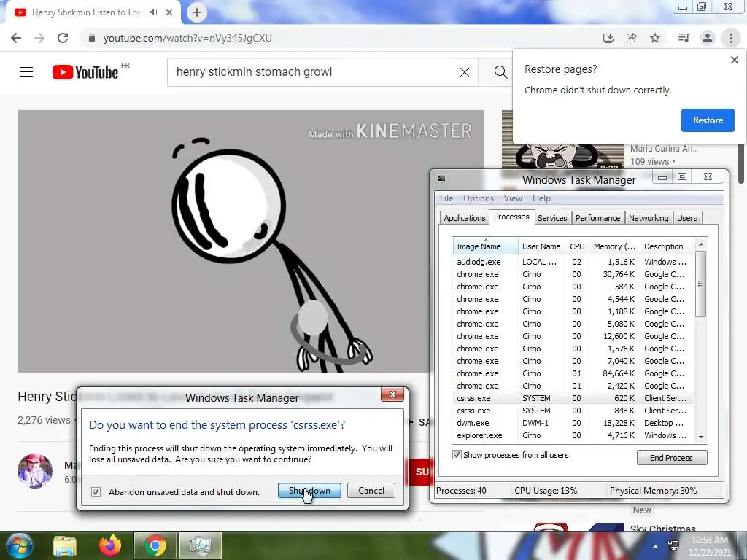
Task: Dismiss the Restore pages popup
Action: (x=734, y=60)
